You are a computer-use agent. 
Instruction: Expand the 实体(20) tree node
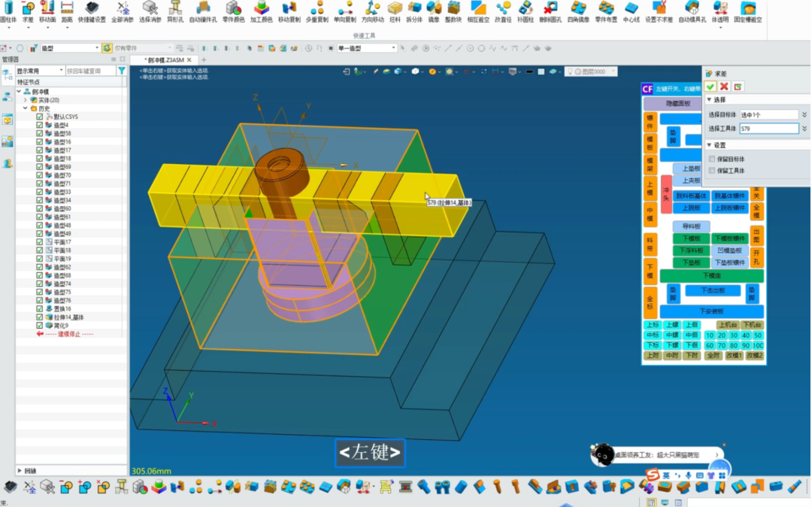(25, 100)
